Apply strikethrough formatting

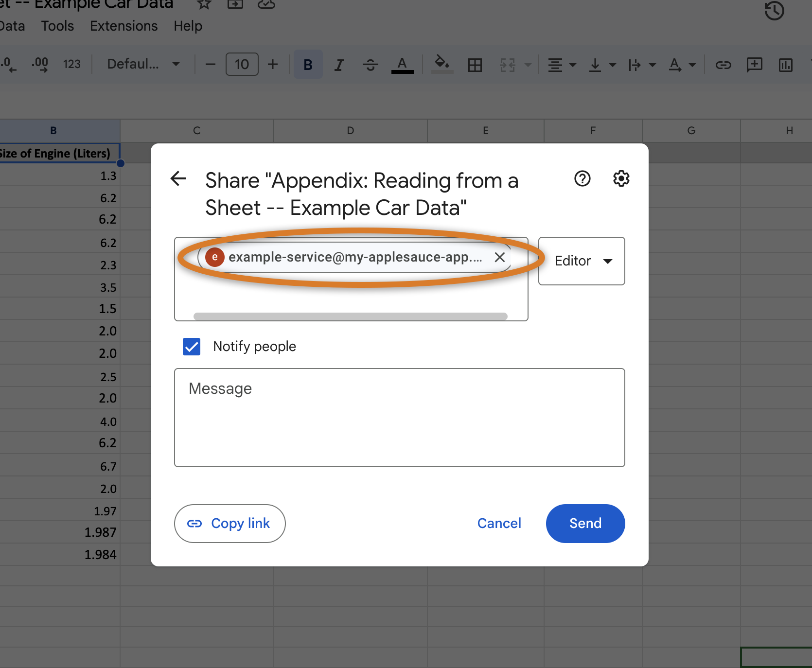coord(371,65)
